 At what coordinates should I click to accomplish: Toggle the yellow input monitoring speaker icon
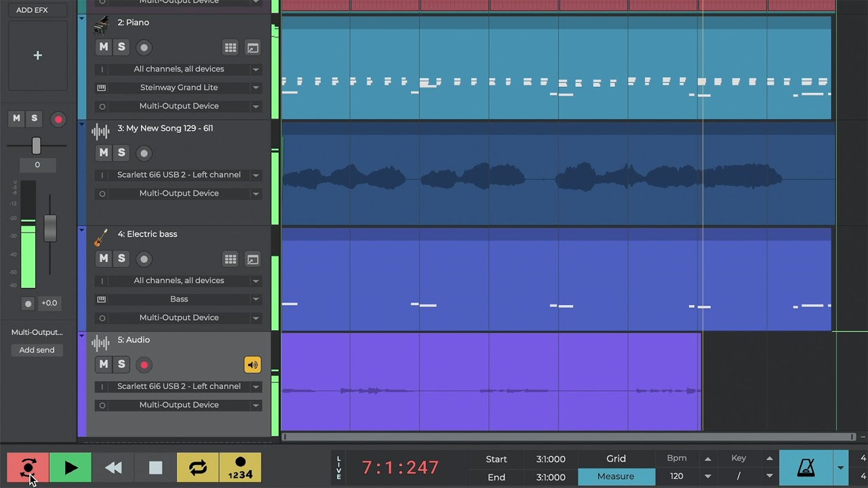[x=252, y=365]
